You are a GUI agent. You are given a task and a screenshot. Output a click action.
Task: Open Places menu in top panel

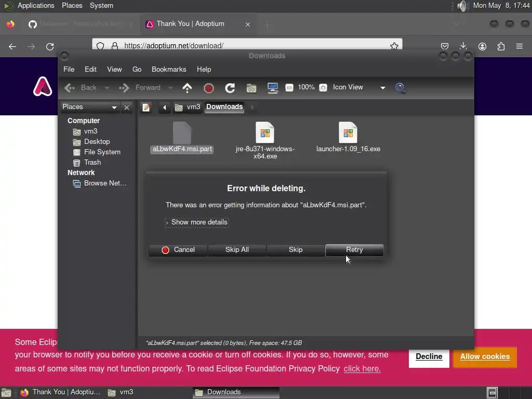tap(72, 6)
